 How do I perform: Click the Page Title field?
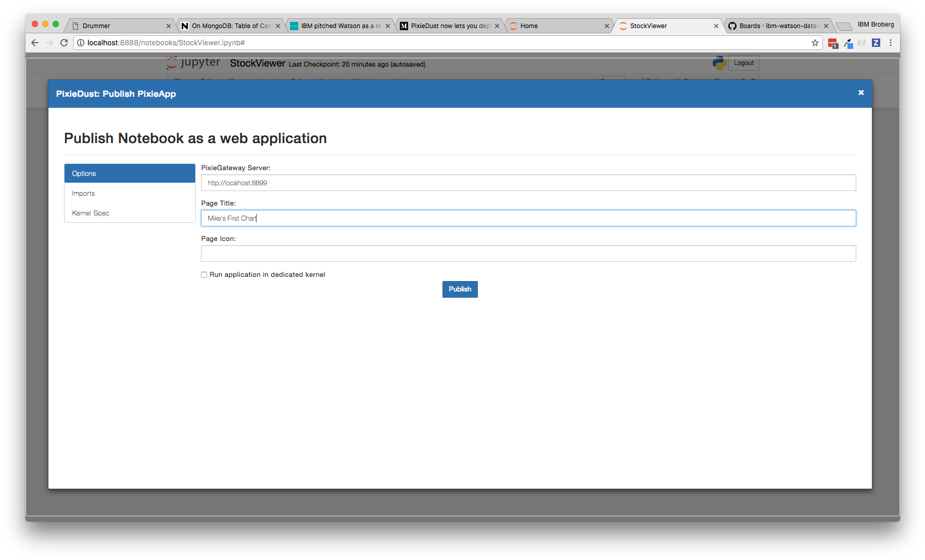528,218
